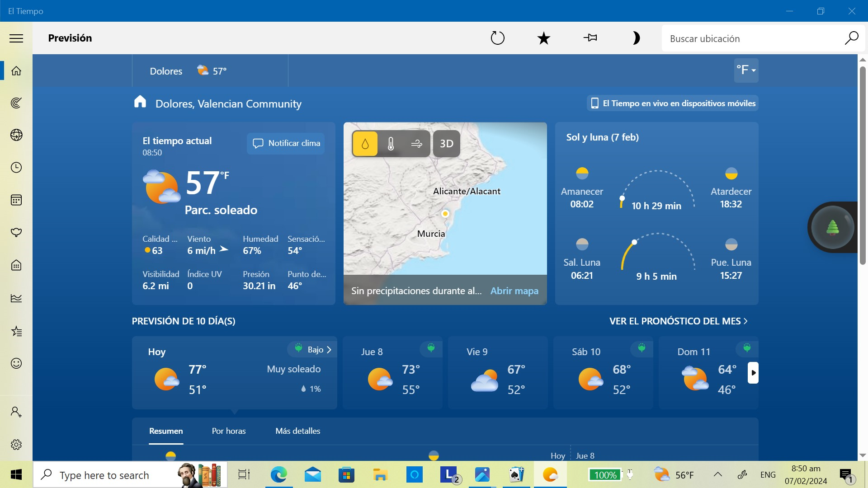Click the search magnifier icon

[x=851, y=38]
